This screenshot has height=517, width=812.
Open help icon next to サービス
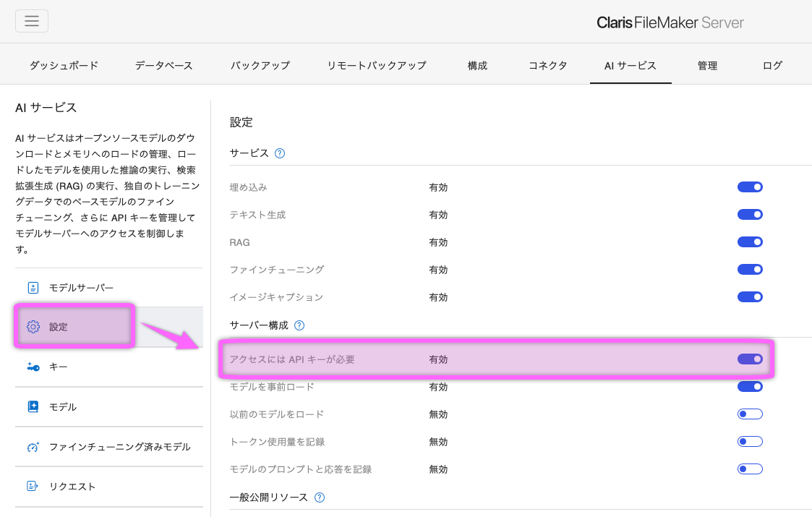280,153
